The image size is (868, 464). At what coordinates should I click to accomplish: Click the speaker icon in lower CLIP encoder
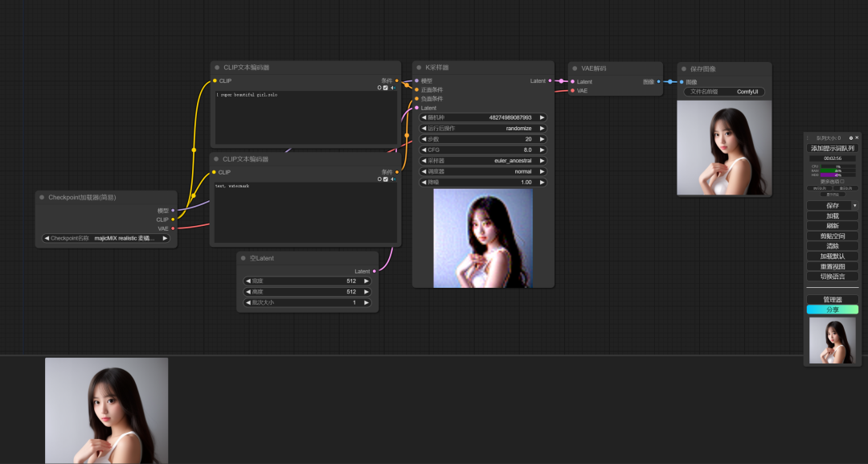point(393,179)
